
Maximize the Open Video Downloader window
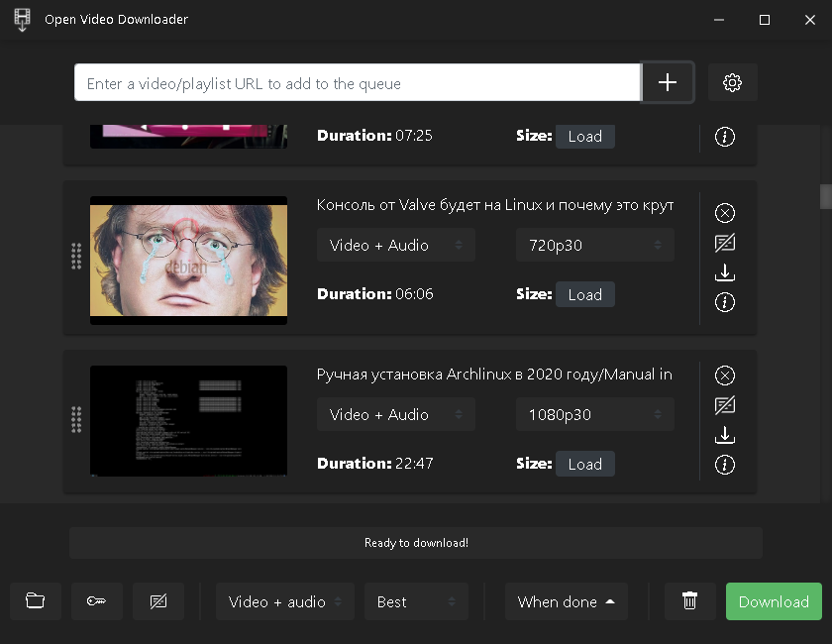pos(765,20)
